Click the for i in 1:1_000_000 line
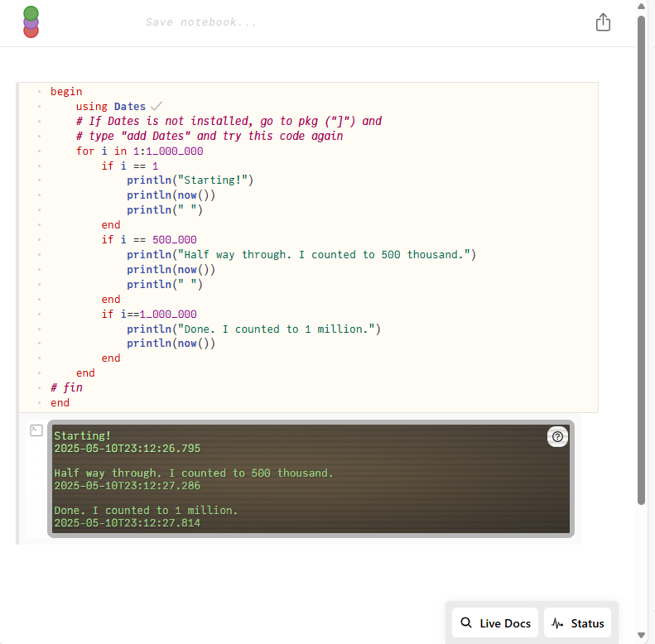Viewport: 655px width, 644px height. [139, 151]
